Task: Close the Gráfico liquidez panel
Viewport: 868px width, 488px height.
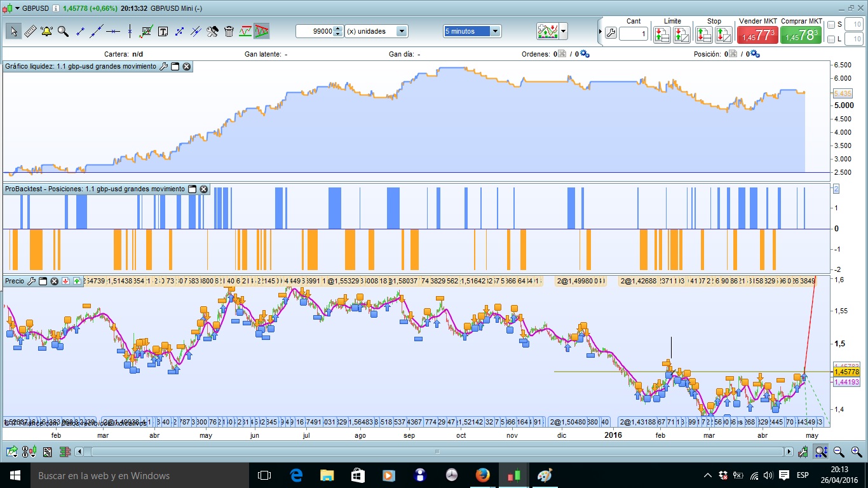Action: [187, 66]
